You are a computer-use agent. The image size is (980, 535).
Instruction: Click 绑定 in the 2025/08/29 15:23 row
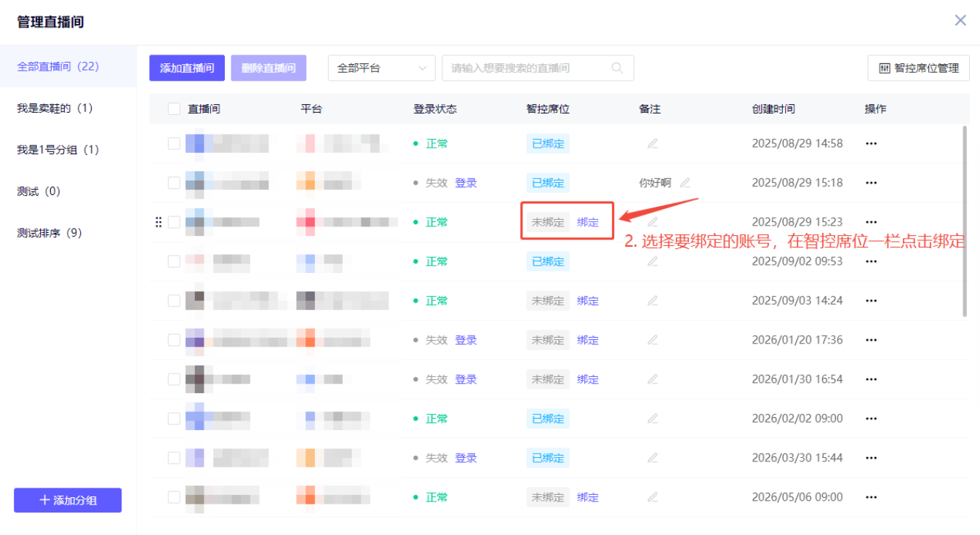(588, 222)
